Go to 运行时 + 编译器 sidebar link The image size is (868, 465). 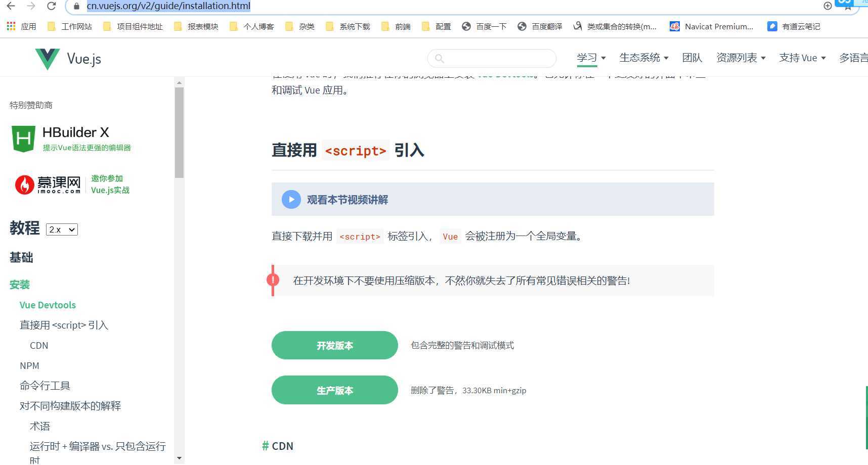click(x=98, y=452)
